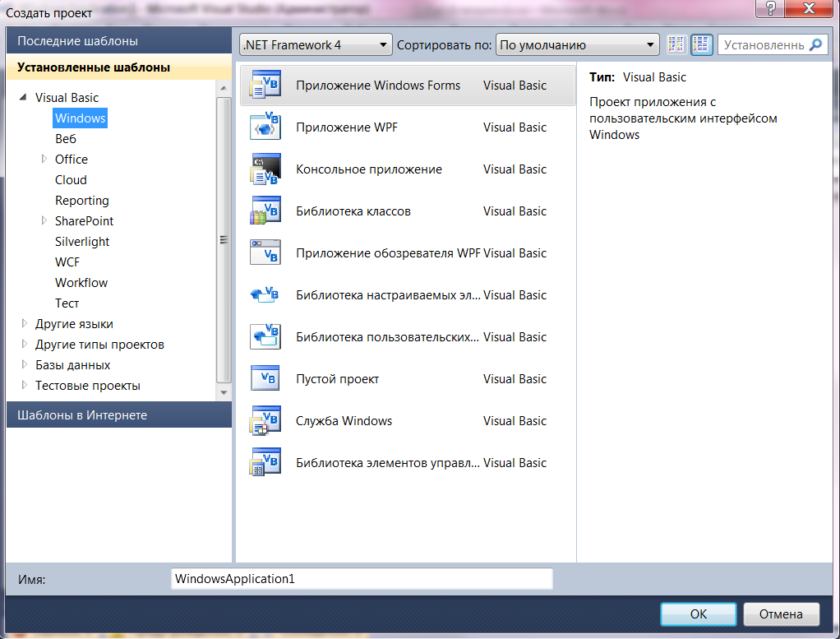Viewport: 840px width, 639px height.
Task: Collapse the Visual Basic tree node
Action: [x=23, y=98]
